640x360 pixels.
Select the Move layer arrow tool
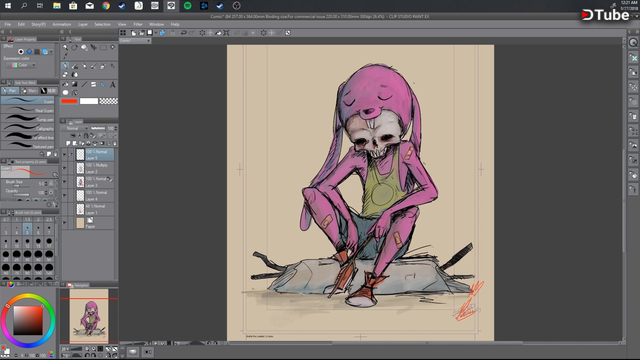point(93,47)
